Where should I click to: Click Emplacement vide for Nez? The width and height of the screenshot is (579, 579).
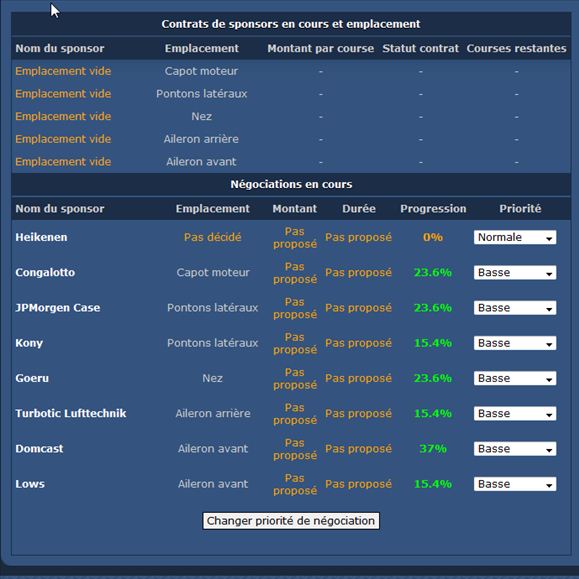63,116
